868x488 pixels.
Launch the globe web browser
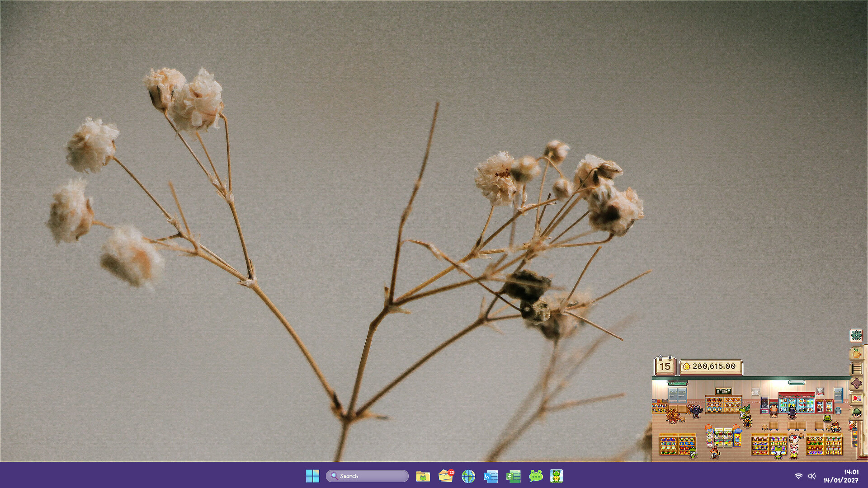[468, 476]
